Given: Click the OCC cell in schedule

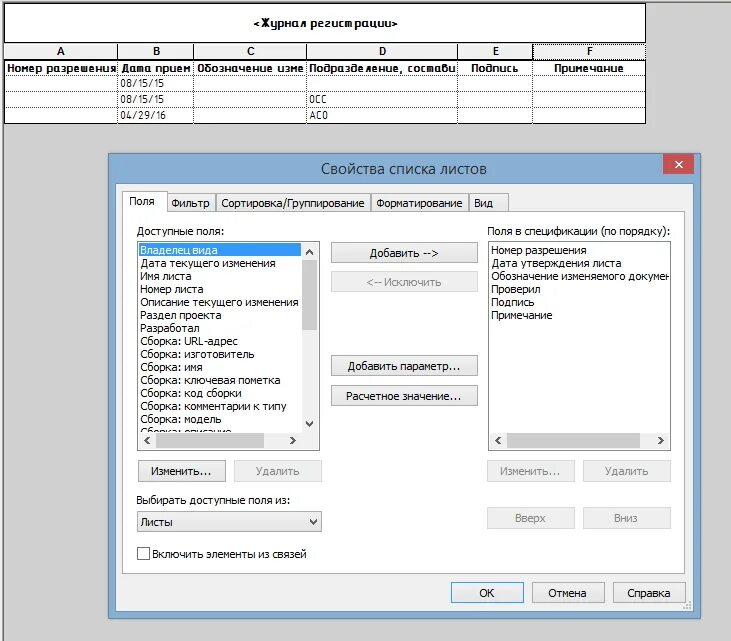Looking at the screenshot, I should tap(382, 99).
